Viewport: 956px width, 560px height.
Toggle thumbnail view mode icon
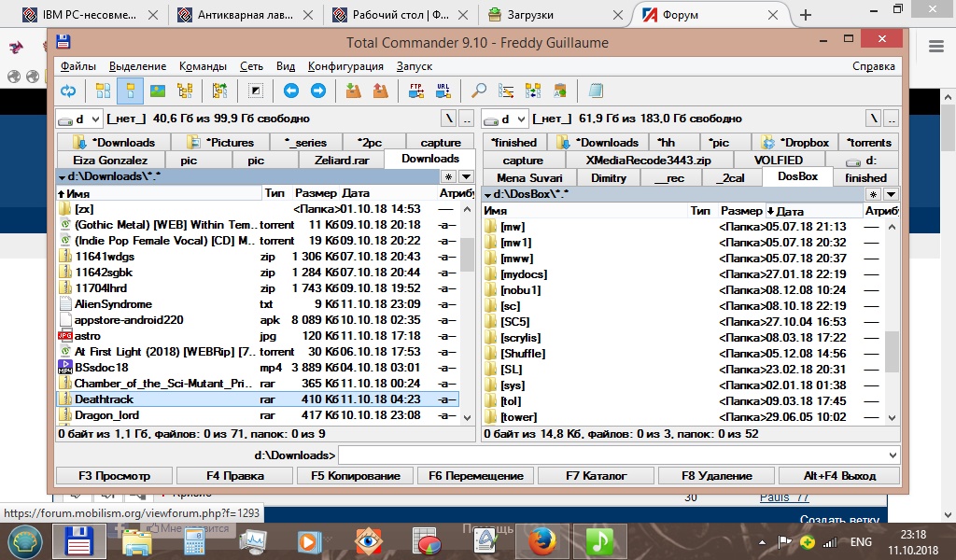(x=158, y=91)
